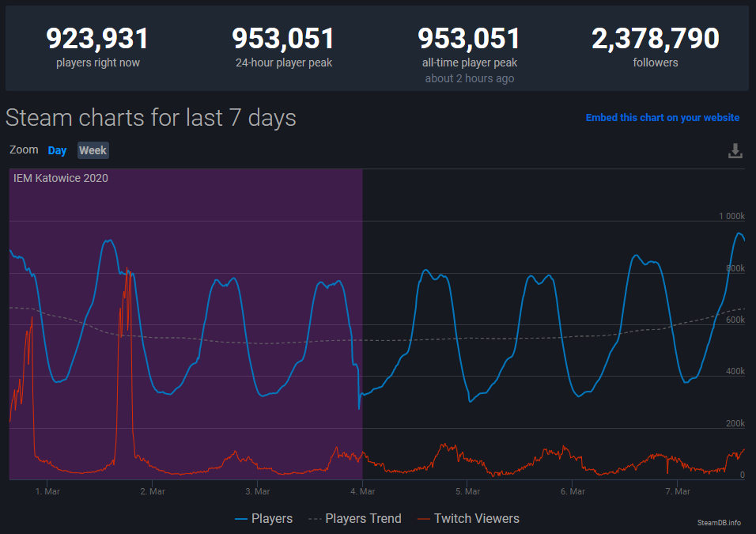Click the 'Steam charts for last 7 days' heading

tap(151, 118)
